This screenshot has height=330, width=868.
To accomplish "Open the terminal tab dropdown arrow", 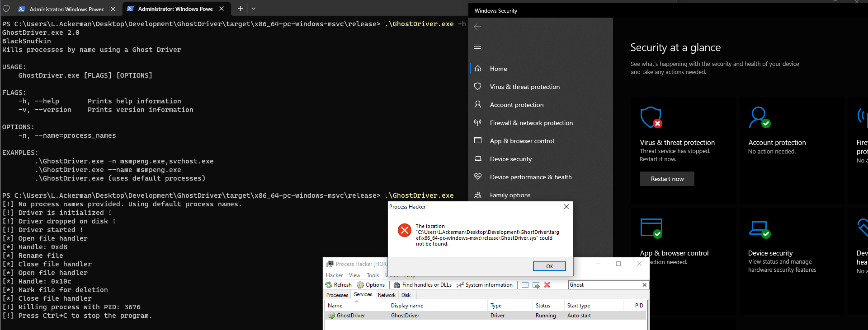I will (x=254, y=9).
